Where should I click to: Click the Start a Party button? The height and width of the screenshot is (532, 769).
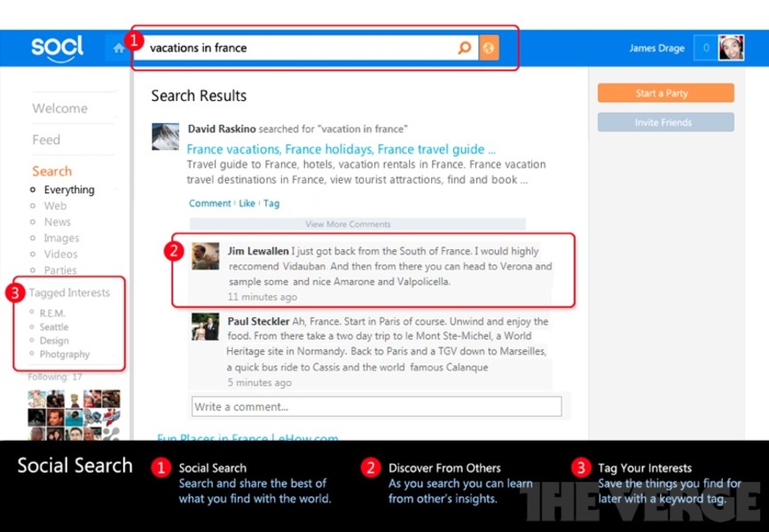(665, 93)
